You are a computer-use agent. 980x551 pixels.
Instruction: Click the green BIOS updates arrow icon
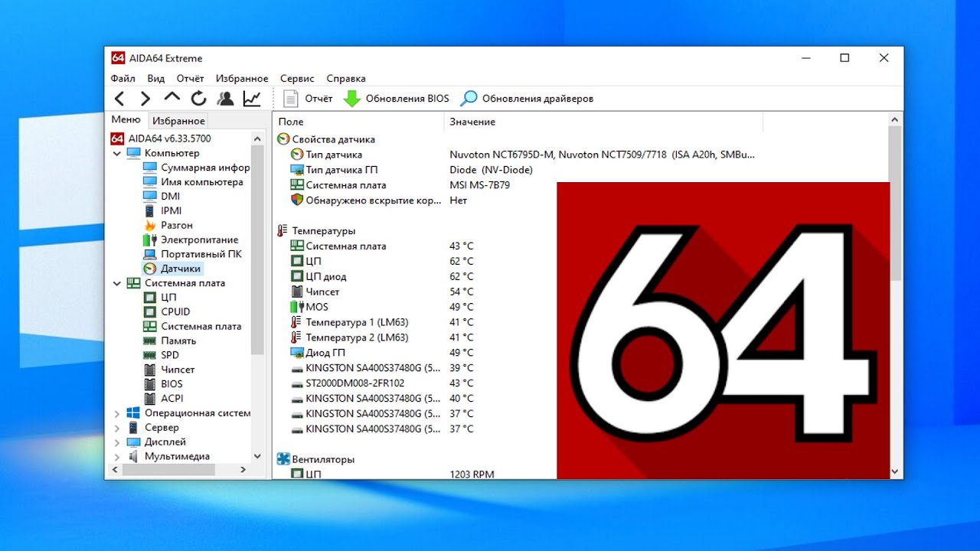click(x=352, y=99)
